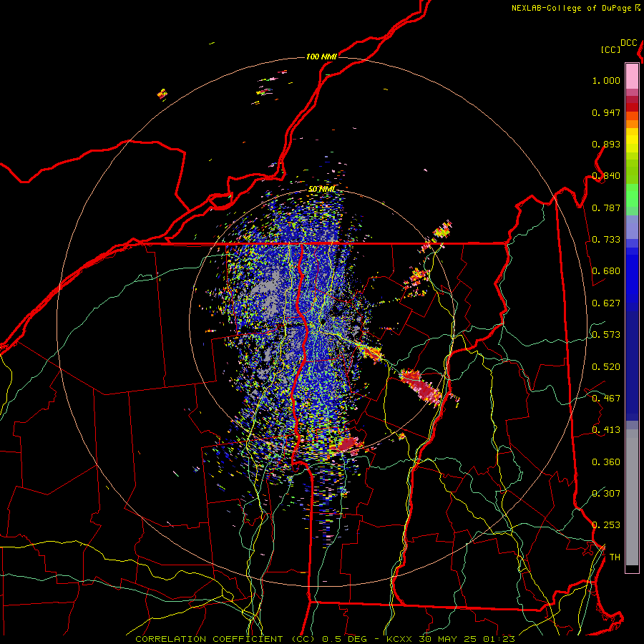644x644 pixels.
Task: Click the DCC product label
Action: coord(629,43)
